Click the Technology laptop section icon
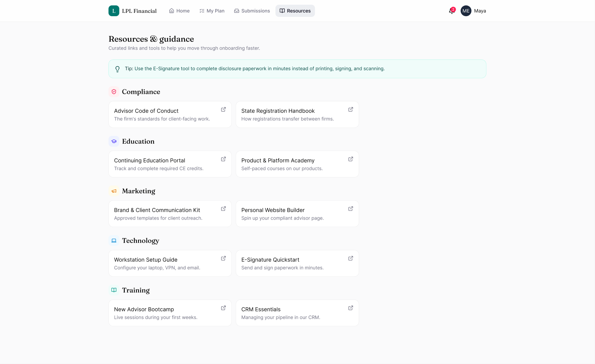This screenshot has width=595, height=364. [x=114, y=241]
